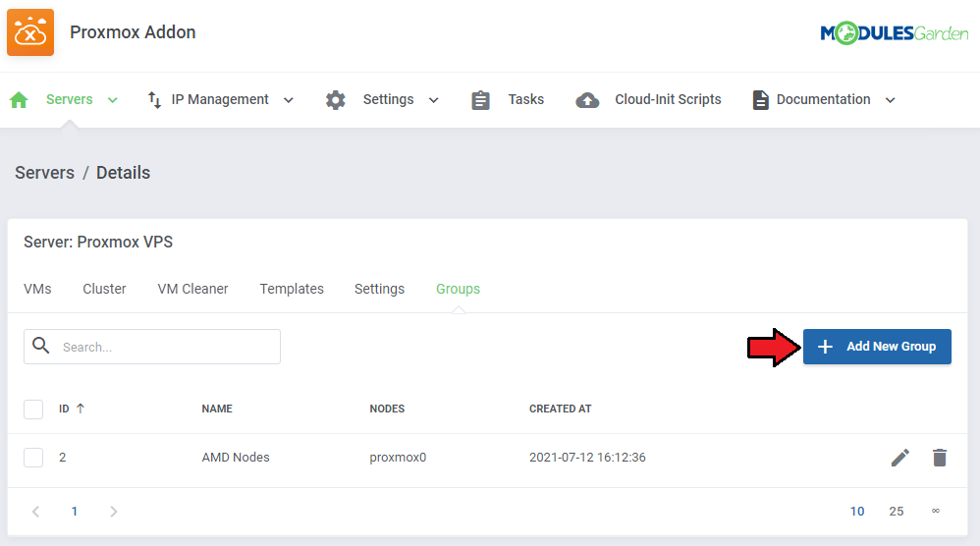Select page 1 in pagination

75,512
